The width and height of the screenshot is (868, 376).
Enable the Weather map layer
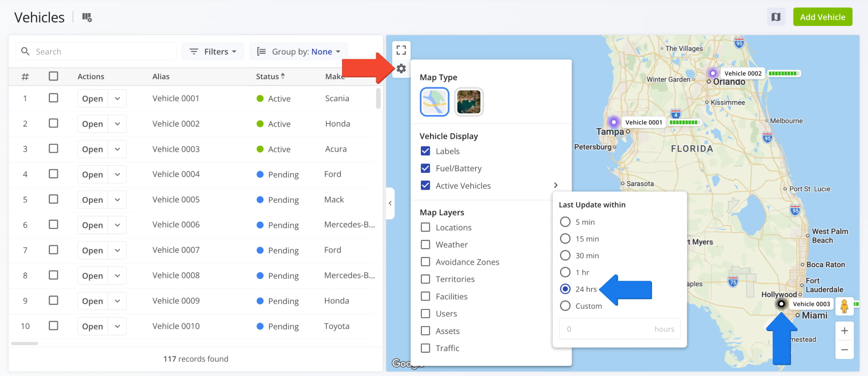pyautogui.click(x=426, y=244)
